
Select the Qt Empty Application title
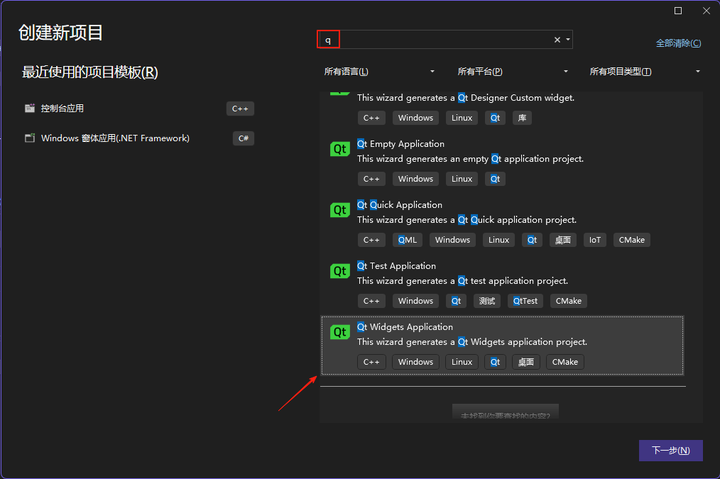pos(401,144)
